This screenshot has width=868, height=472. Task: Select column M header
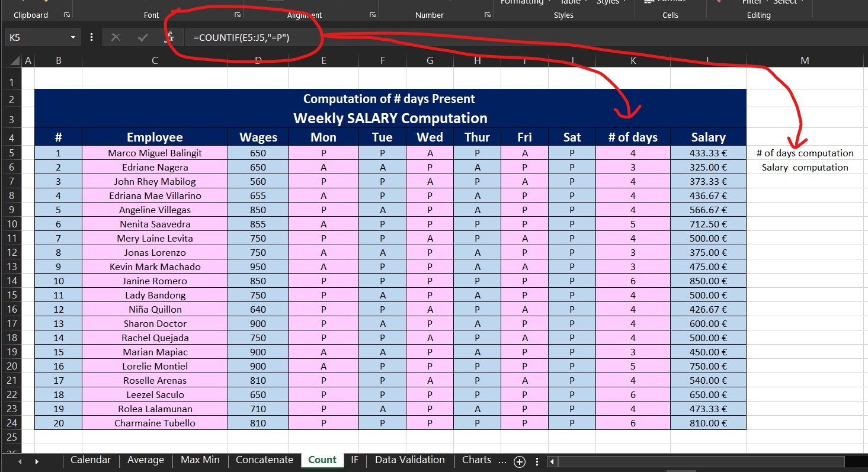(805, 60)
